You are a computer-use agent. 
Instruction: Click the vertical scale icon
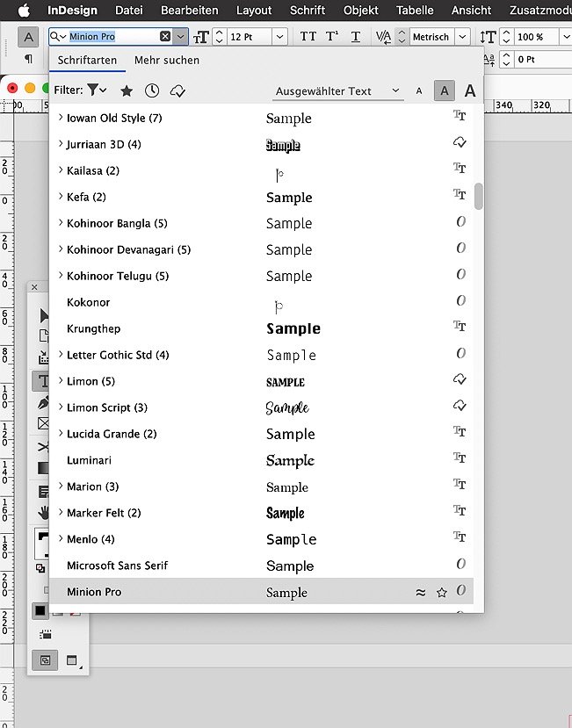pos(488,37)
